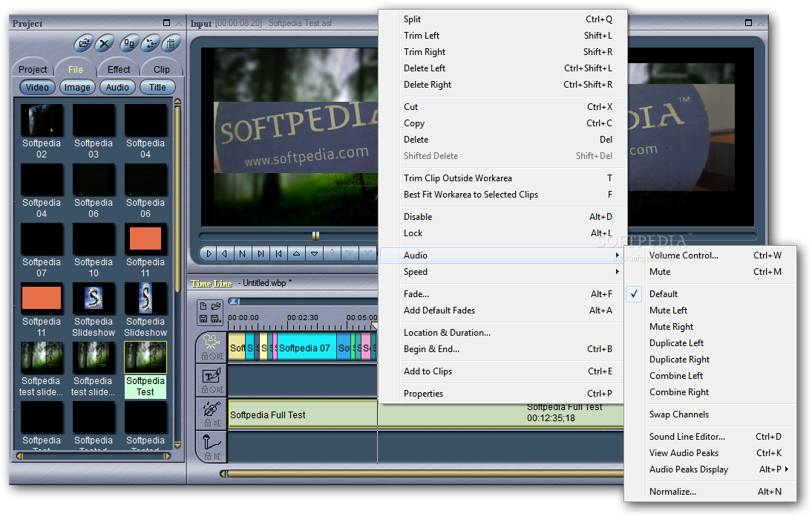Screen dimensions: 812x517
Task: Select Swap Channels in the Audio submenu
Action: (710, 414)
